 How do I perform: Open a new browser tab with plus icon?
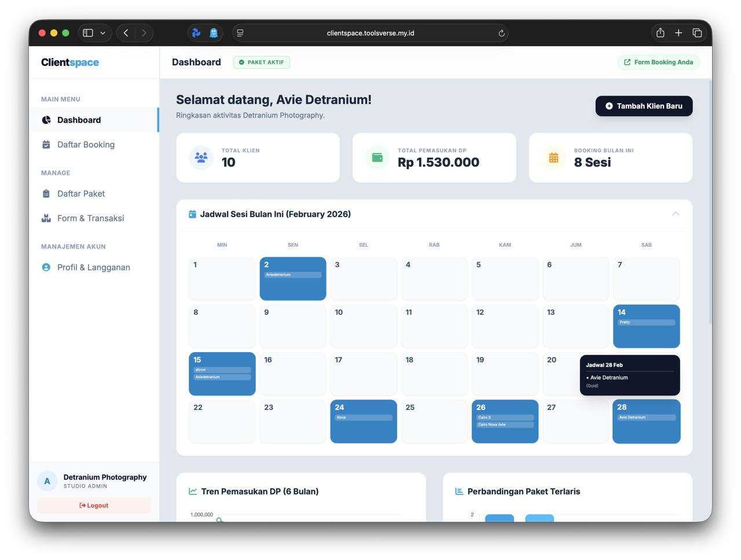pyautogui.click(x=678, y=33)
